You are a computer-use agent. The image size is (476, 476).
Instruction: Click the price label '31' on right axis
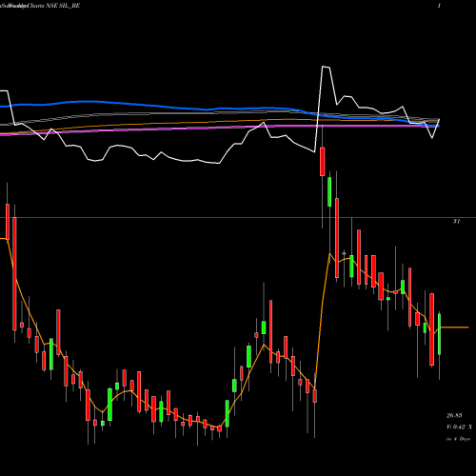pyautogui.click(x=456, y=222)
